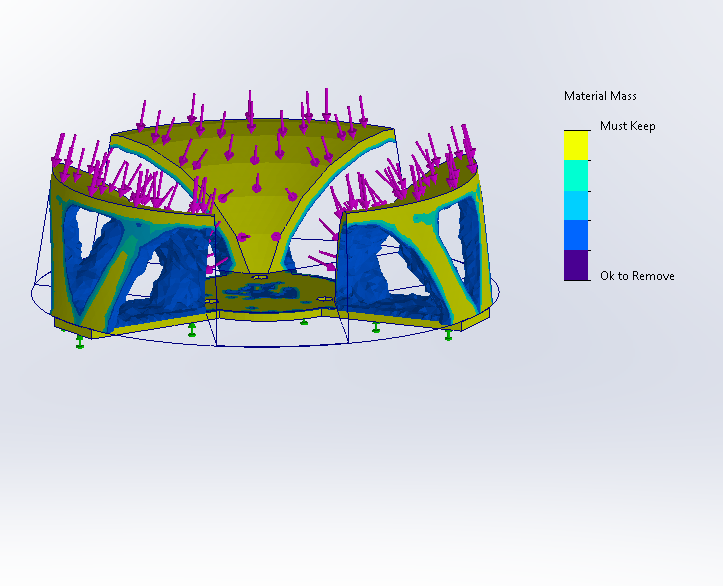Viewport: 723px width, 586px height.
Task: Select the dark purple legend color band
Action: coord(576,265)
